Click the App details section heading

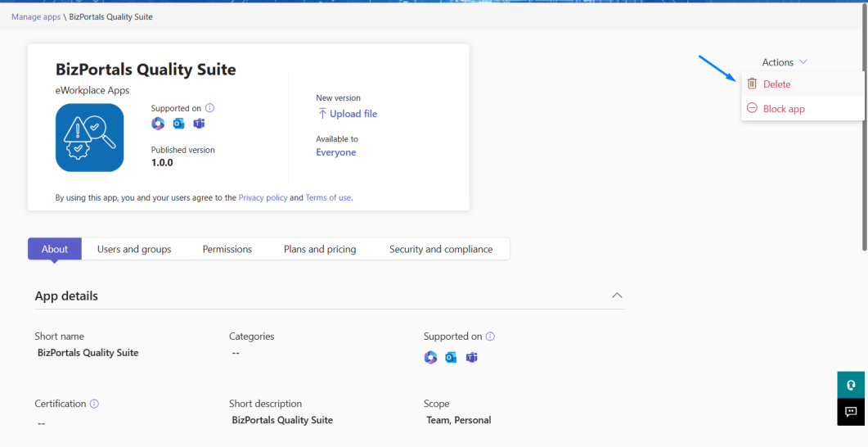coord(66,296)
